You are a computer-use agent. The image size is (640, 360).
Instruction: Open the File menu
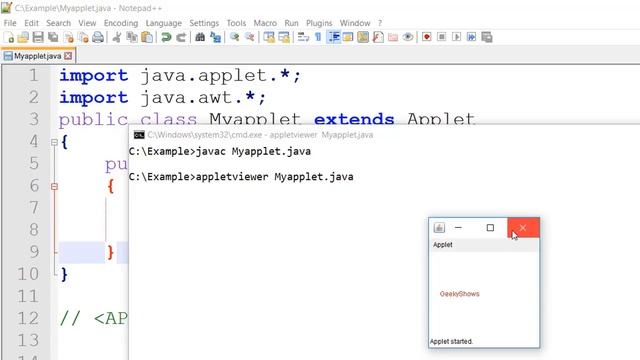(10, 23)
